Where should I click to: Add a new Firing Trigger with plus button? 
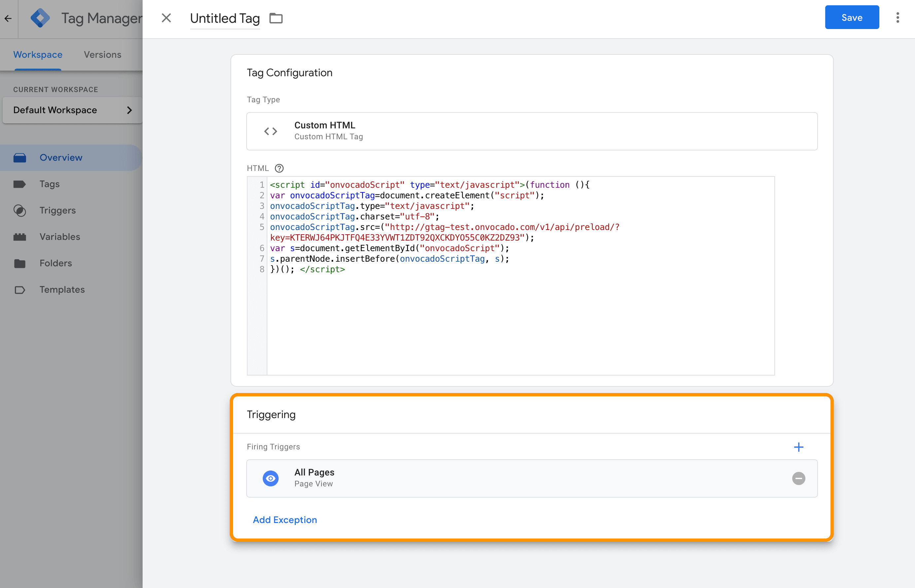point(799,447)
